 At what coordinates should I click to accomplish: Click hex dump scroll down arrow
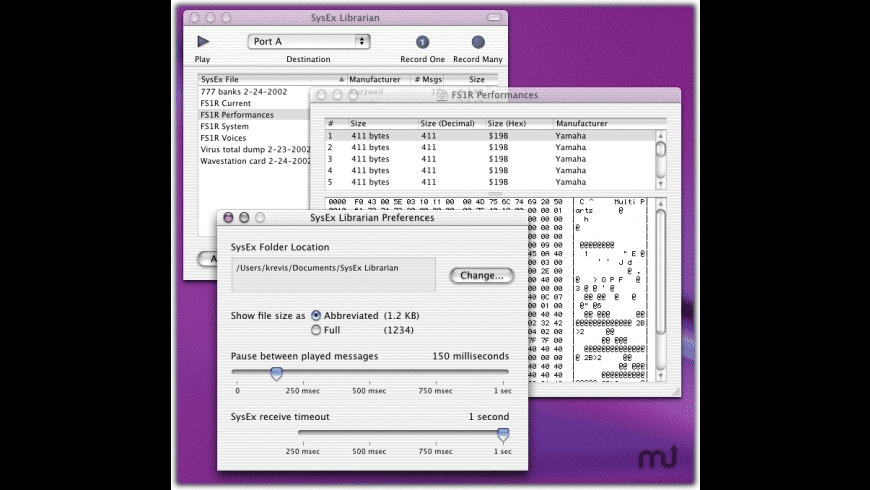pos(661,376)
